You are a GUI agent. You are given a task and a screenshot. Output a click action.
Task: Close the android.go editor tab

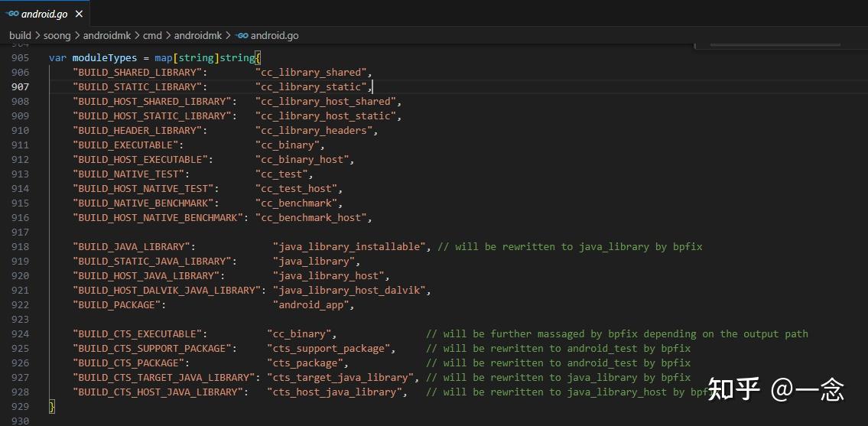click(79, 14)
